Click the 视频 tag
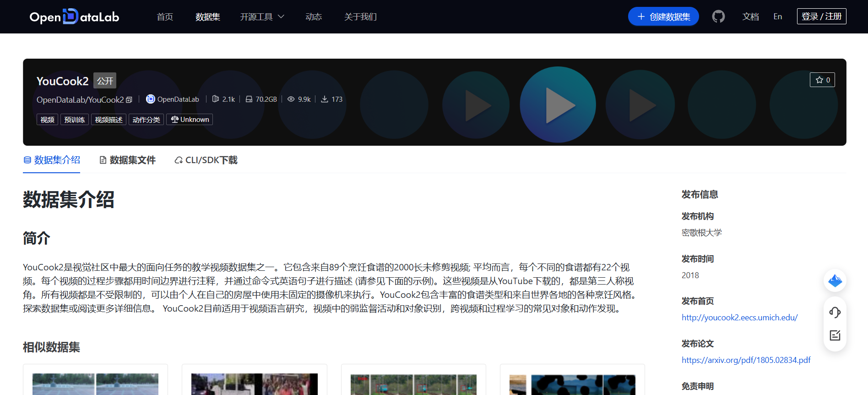This screenshot has width=868, height=395. [x=48, y=120]
